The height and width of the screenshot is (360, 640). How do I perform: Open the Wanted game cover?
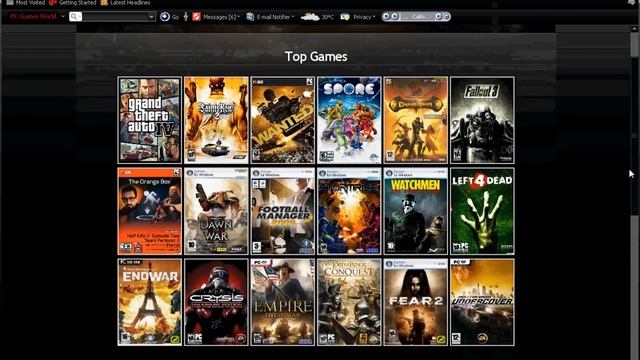coord(282,120)
